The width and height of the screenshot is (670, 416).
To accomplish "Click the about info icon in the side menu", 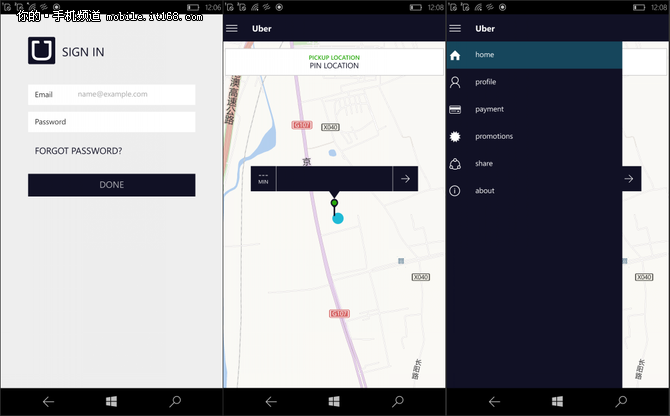I will [456, 190].
